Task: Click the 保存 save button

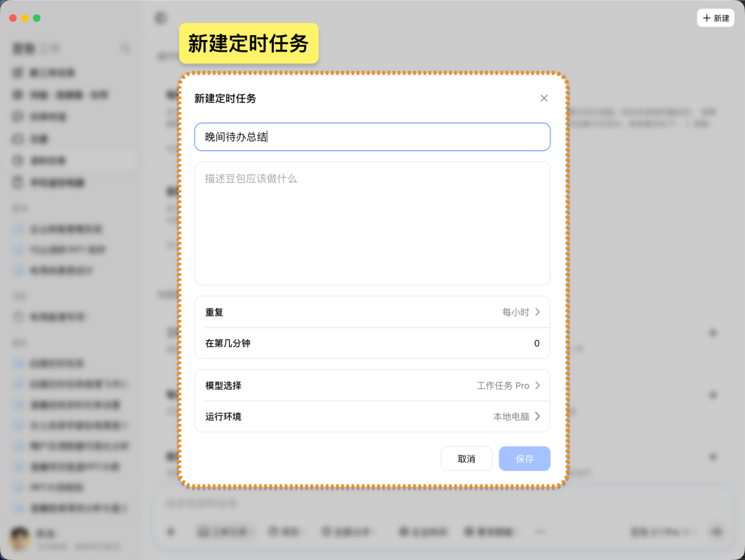Action: [524, 459]
